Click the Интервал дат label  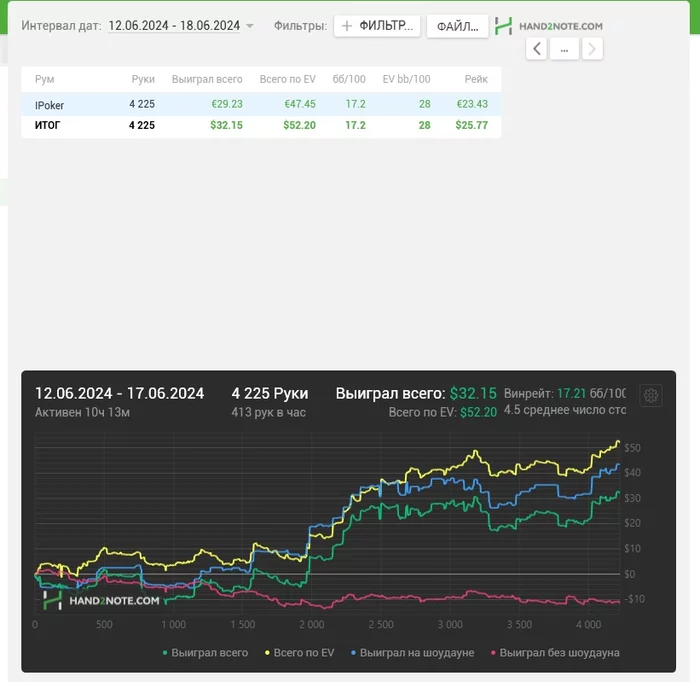coord(61,26)
